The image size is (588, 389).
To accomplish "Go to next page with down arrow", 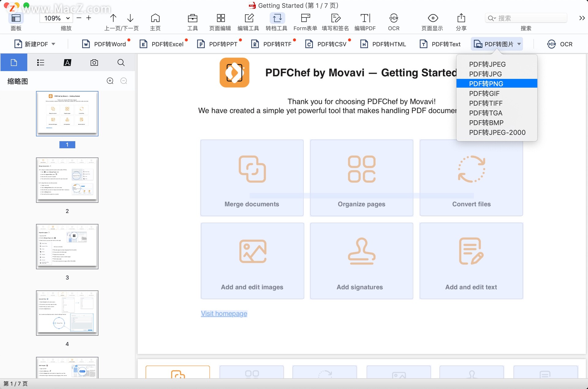I will click(x=130, y=18).
